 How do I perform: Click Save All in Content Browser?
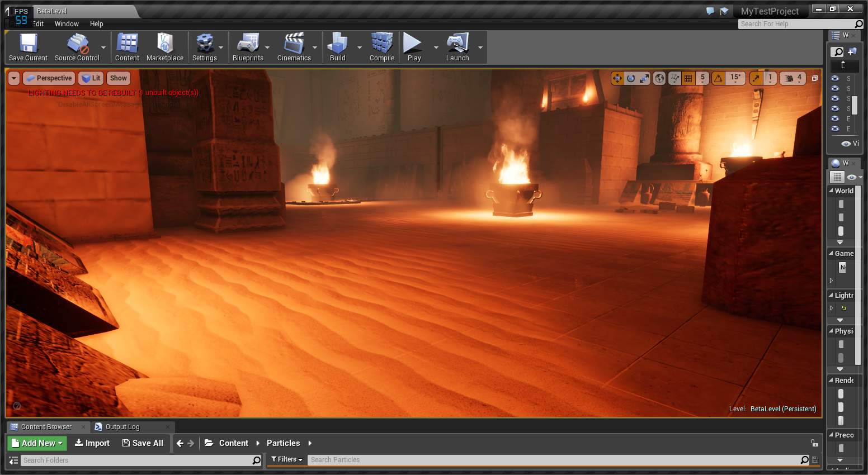(x=143, y=443)
